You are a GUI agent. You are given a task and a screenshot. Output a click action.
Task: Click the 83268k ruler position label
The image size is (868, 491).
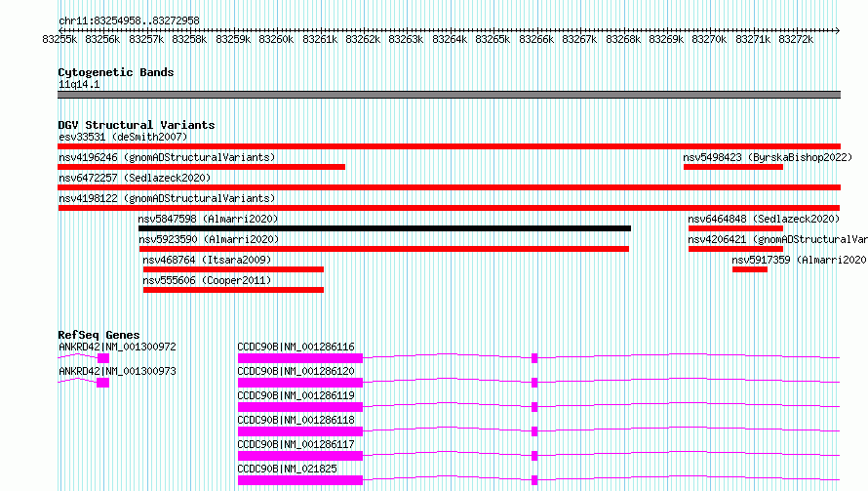(x=623, y=39)
